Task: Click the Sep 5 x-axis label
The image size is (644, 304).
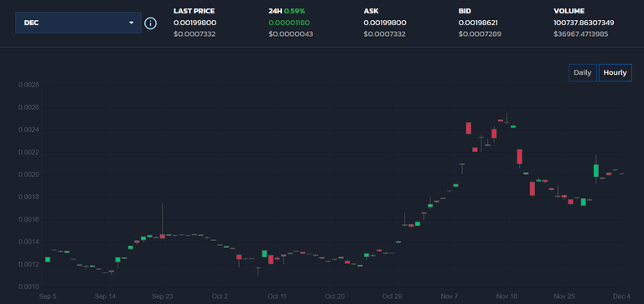Action: coord(48,296)
